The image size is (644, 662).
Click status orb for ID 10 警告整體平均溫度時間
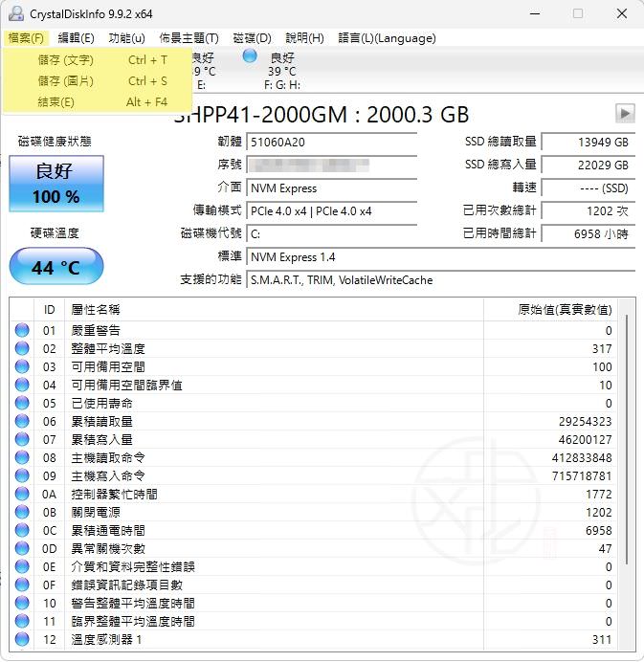(x=22, y=603)
